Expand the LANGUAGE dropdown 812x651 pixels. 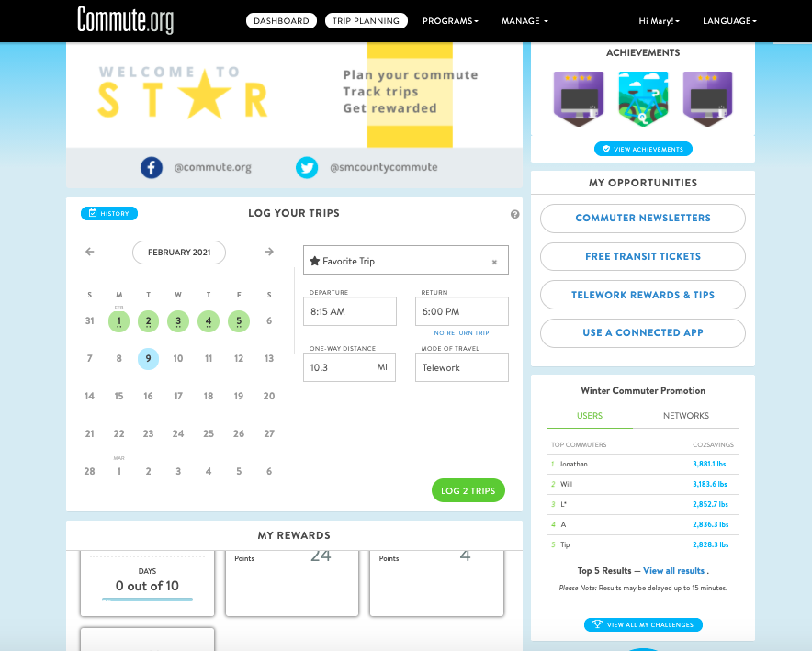pyautogui.click(x=728, y=20)
